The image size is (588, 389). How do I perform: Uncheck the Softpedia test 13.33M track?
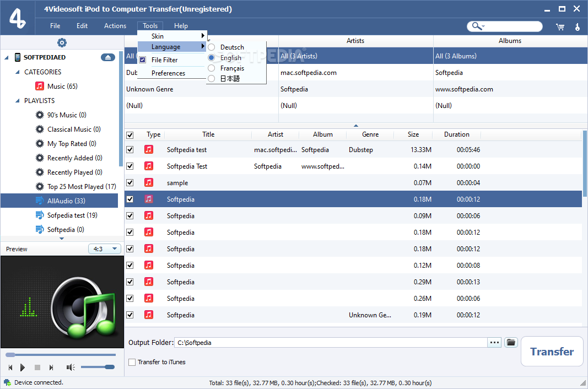click(x=130, y=150)
